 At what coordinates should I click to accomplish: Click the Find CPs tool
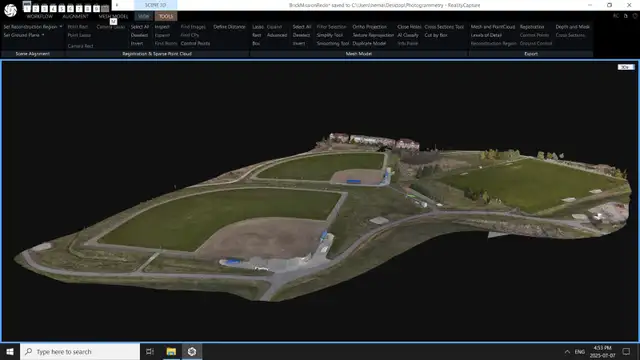click(x=190, y=35)
